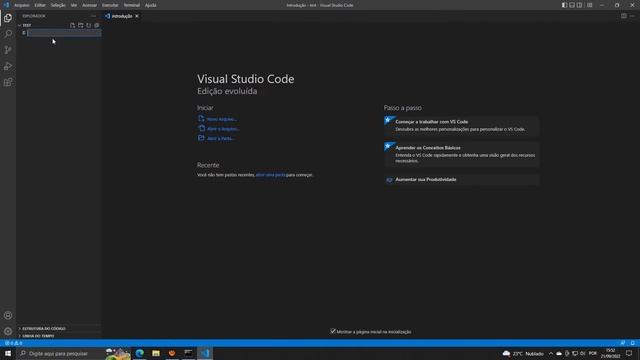The image size is (640, 360).
Task: Open the Windows notification center icon
Action: click(629, 353)
